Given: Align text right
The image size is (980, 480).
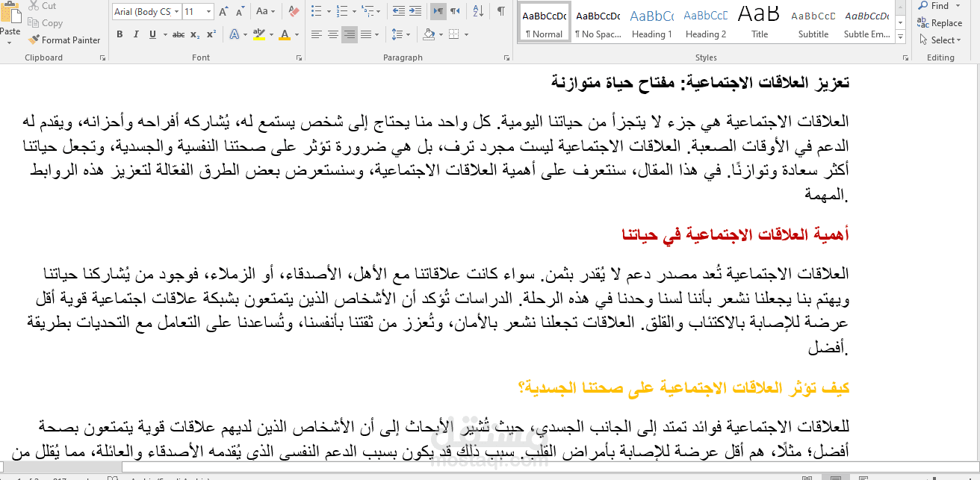Looking at the screenshot, I should [349, 34].
